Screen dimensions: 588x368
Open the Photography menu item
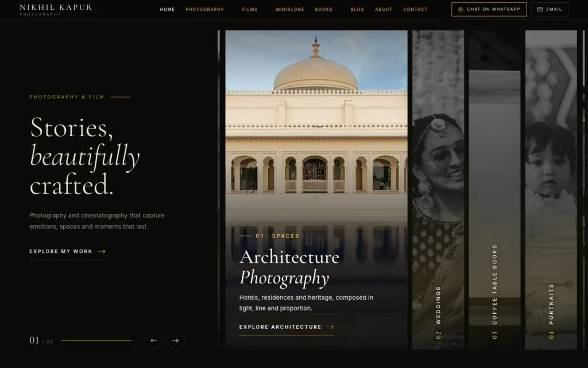point(205,9)
